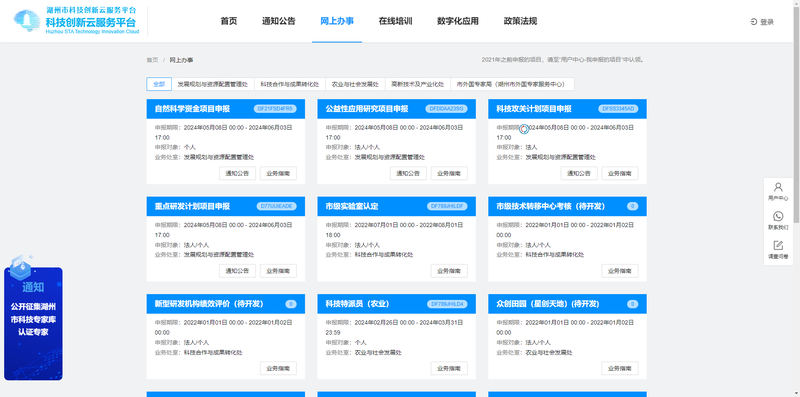Filter by 农业与社会发展处 tab
This screenshot has height=397, width=800.
[355, 84]
